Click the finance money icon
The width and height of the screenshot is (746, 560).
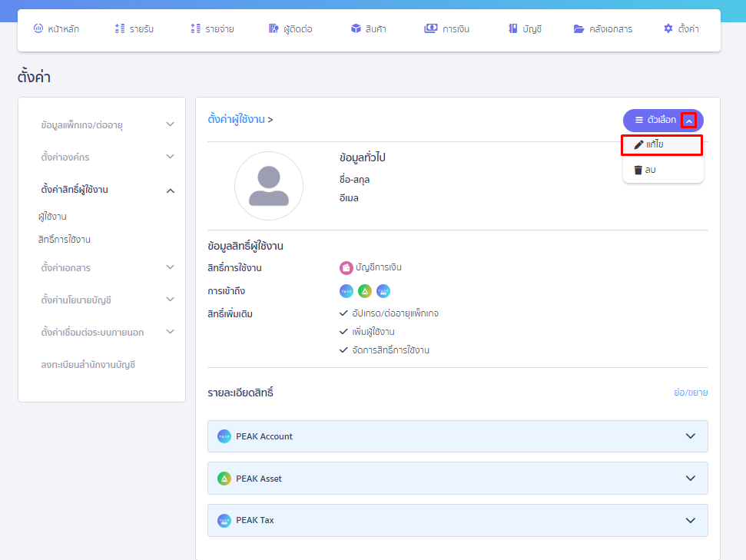coord(430,29)
